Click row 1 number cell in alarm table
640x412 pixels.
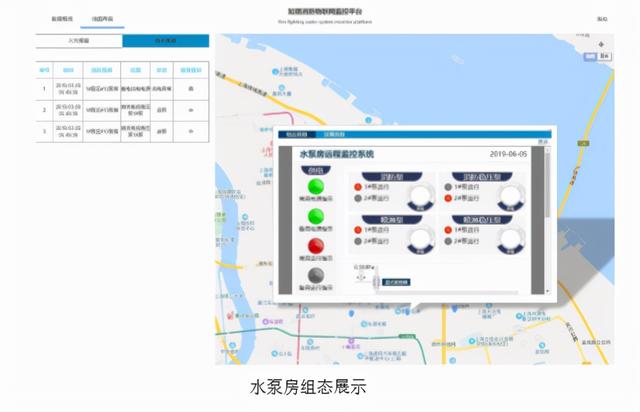click(44, 89)
